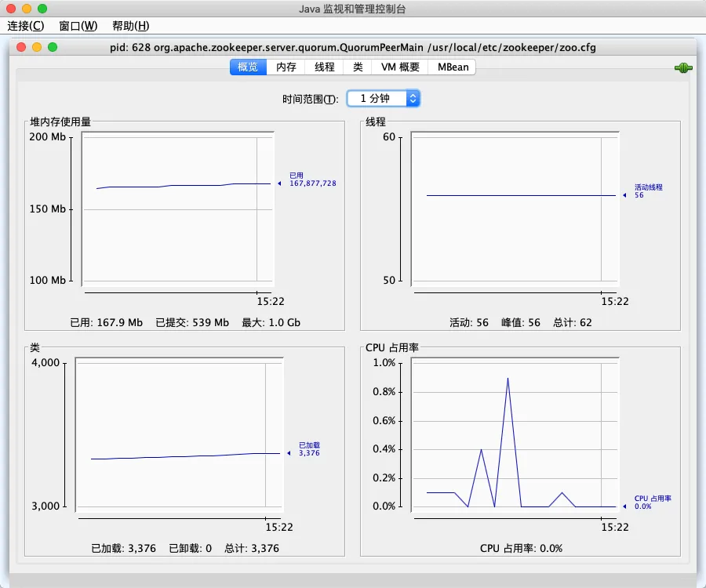The height and width of the screenshot is (588, 706).
Task: Click the 时间范围(T): label
Action: pyautogui.click(x=310, y=99)
